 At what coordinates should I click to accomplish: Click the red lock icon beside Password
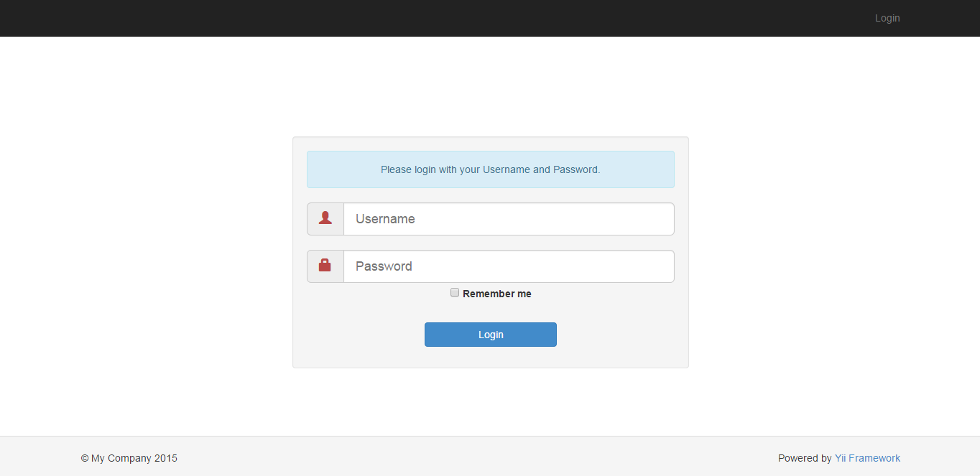[x=325, y=266]
